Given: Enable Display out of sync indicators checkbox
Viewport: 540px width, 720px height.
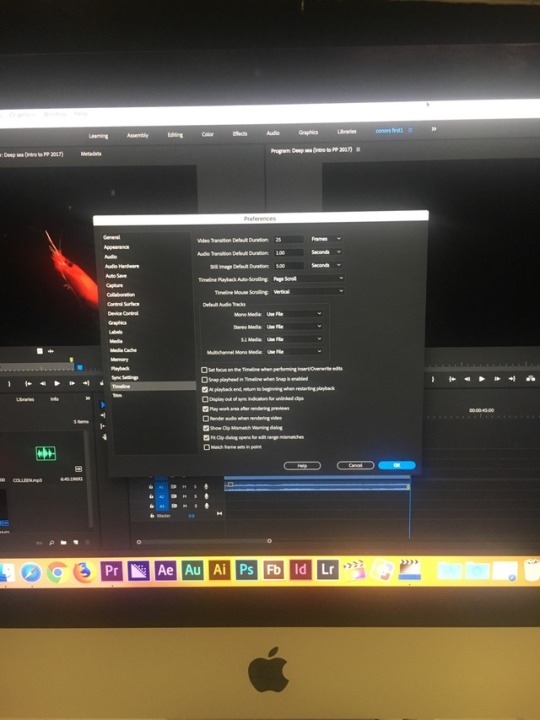Looking at the screenshot, I should (x=205, y=399).
